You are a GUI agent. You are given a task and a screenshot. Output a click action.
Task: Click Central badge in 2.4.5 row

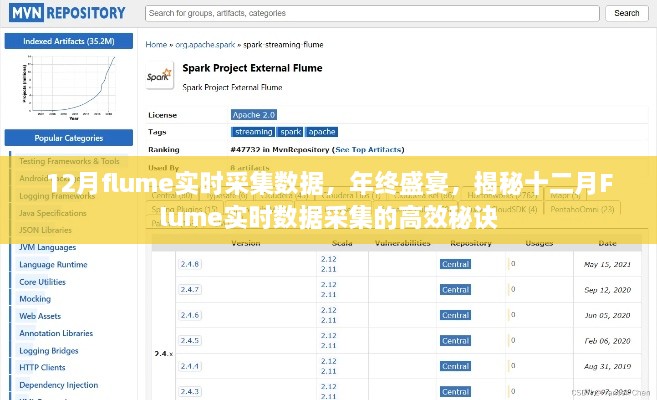(455, 341)
